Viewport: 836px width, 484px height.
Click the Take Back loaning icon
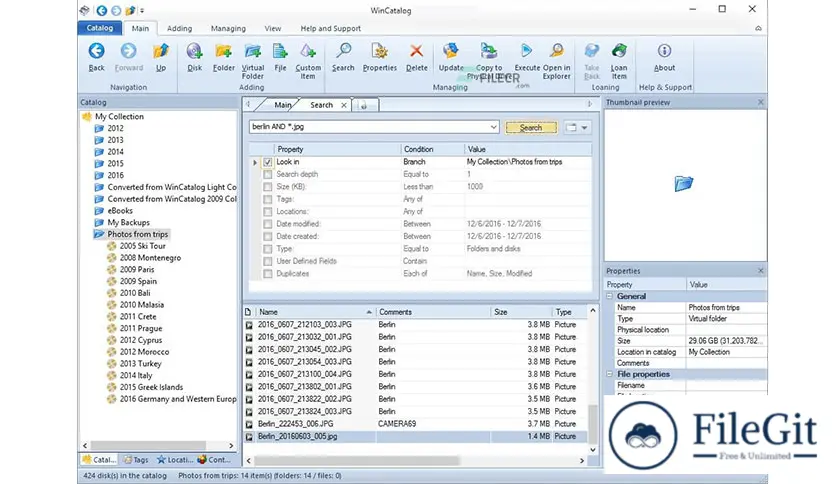(x=592, y=51)
